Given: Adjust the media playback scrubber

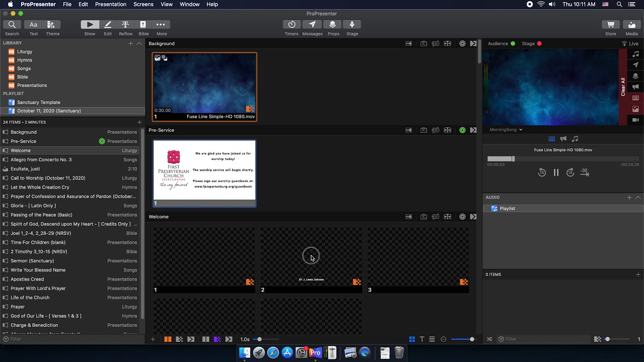Looking at the screenshot, I should pyautogui.click(x=563, y=159).
